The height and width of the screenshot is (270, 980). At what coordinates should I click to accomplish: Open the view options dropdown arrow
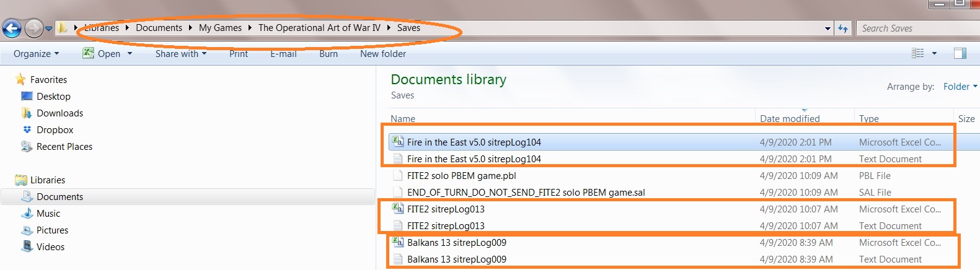pos(934,54)
